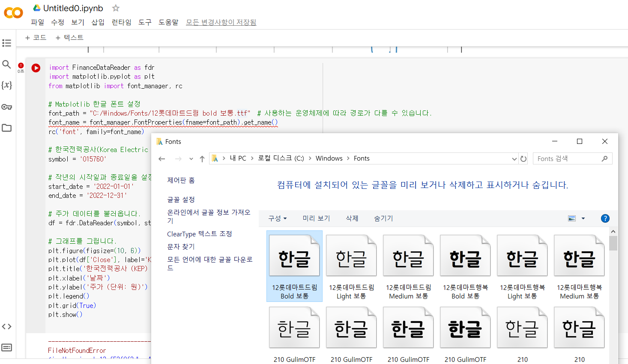Select 12롯데마트드림 Bold 보통 font
This screenshot has height=364, width=628.
[294, 266]
